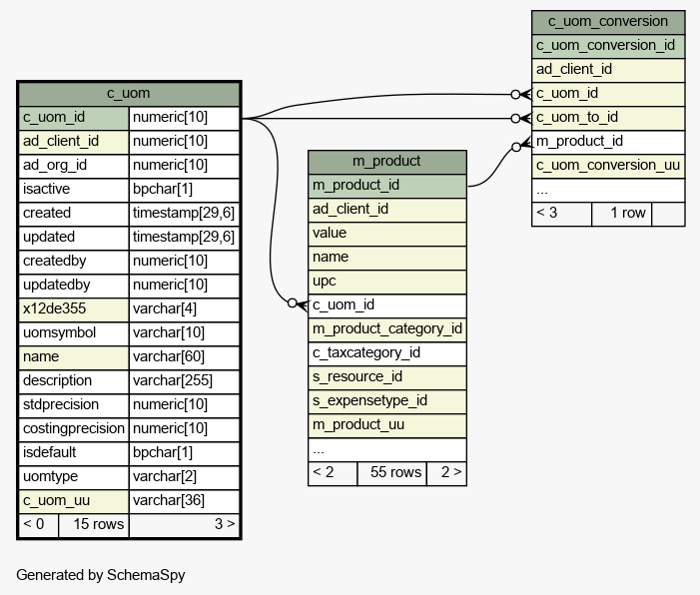Image resolution: width=700 pixels, height=595 pixels.
Task: Select the m_product_category_id column
Action: click(386, 328)
